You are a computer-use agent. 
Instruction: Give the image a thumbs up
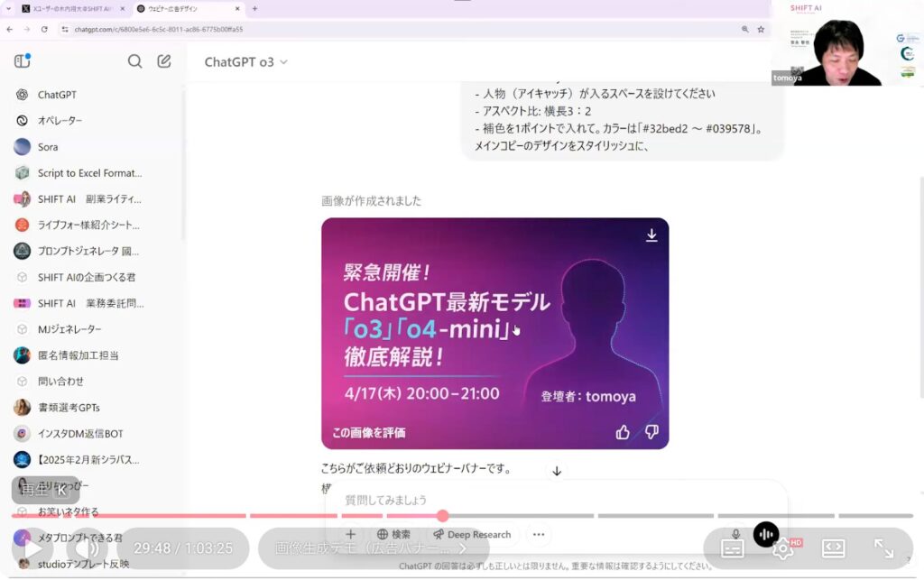pyautogui.click(x=623, y=432)
